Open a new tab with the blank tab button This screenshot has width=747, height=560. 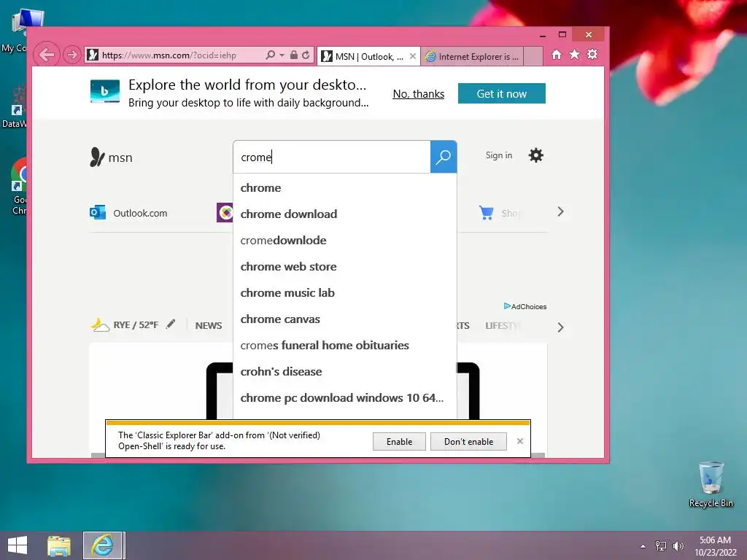[533, 56]
